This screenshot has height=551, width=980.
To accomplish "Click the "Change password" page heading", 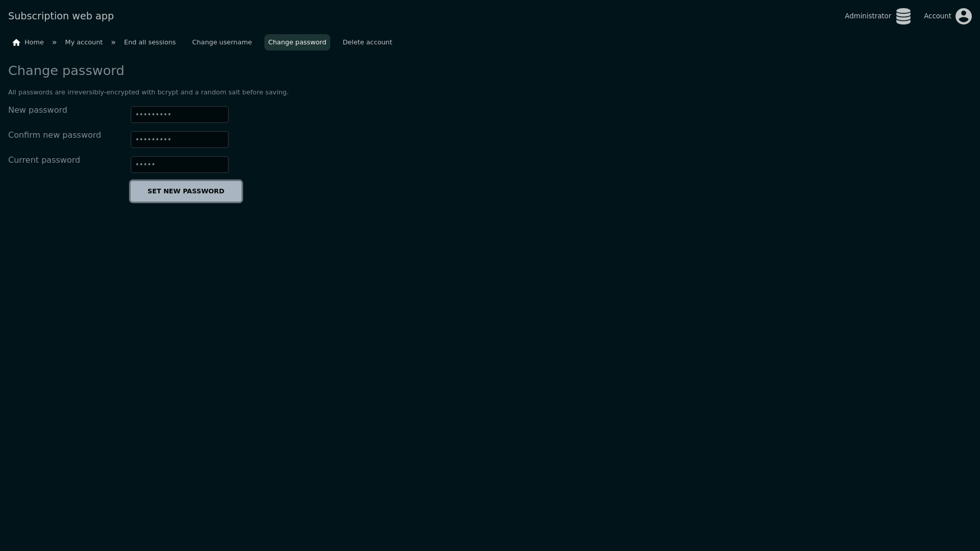I will 66,71.
